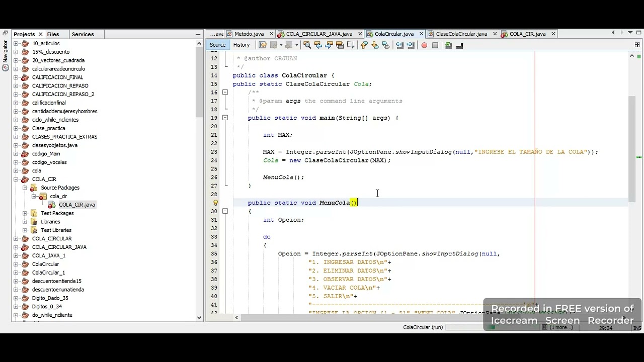Collapse main method code fold

click(x=225, y=118)
